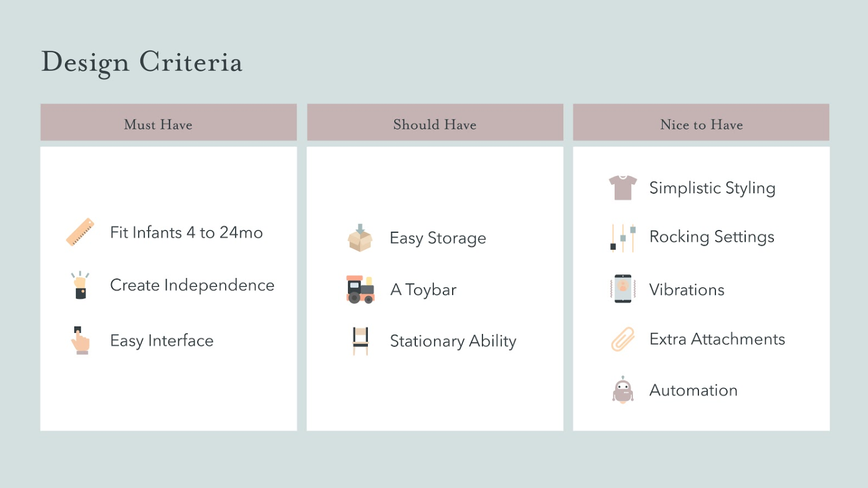Select the sliders icon for Rocking Settings
The width and height of the screenshot is (868, 488).
tap(622, 237)
